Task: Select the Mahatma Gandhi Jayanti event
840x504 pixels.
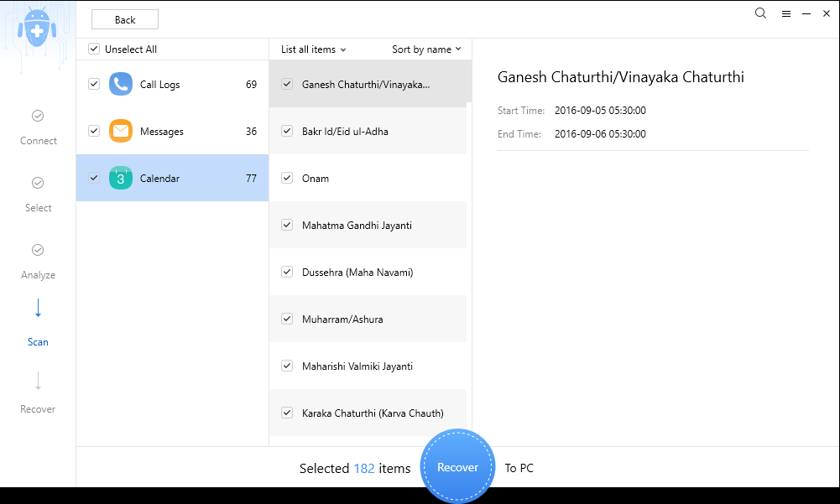Action: [357, 226]
